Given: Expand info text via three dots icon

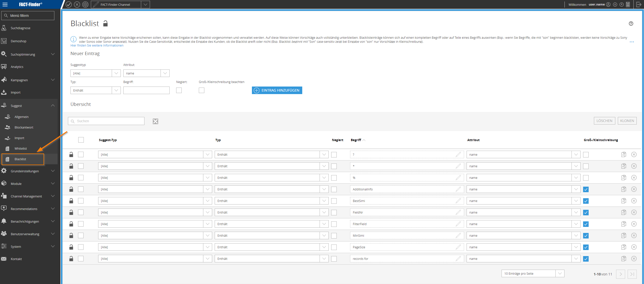Looking at the screenshot, I should [632, 42].
